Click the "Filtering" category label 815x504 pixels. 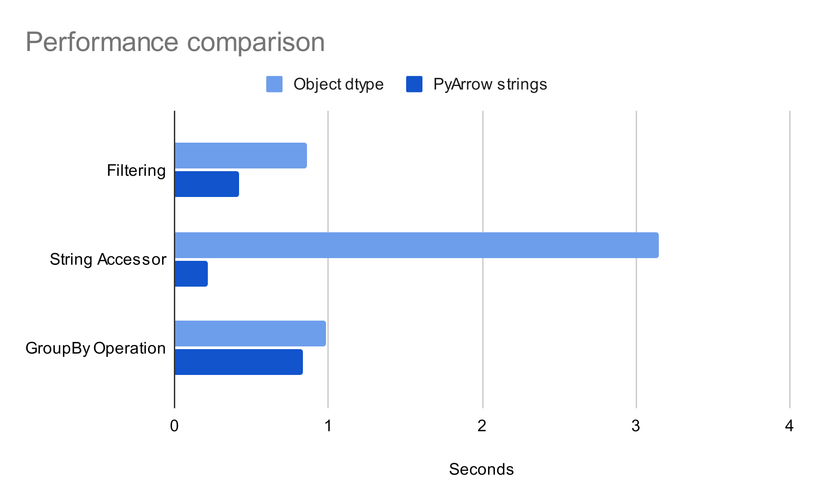point(136,171)
